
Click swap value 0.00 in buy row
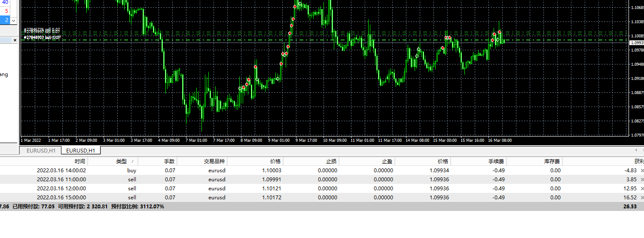click(x=555, y=171)
